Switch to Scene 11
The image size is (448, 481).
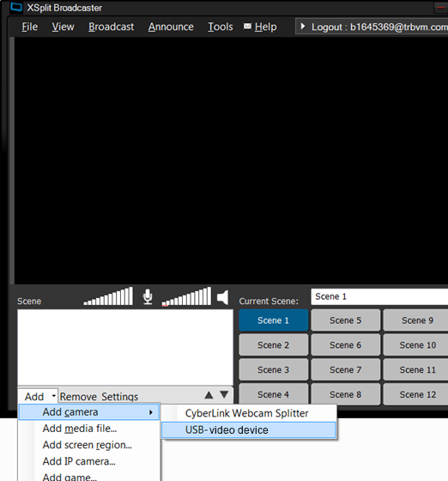coord(416,369)
